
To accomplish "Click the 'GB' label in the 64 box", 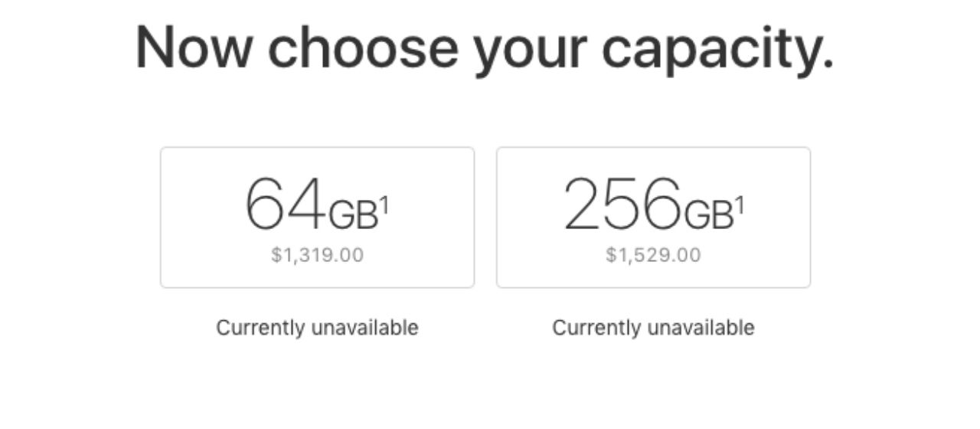I will (353, 217).
